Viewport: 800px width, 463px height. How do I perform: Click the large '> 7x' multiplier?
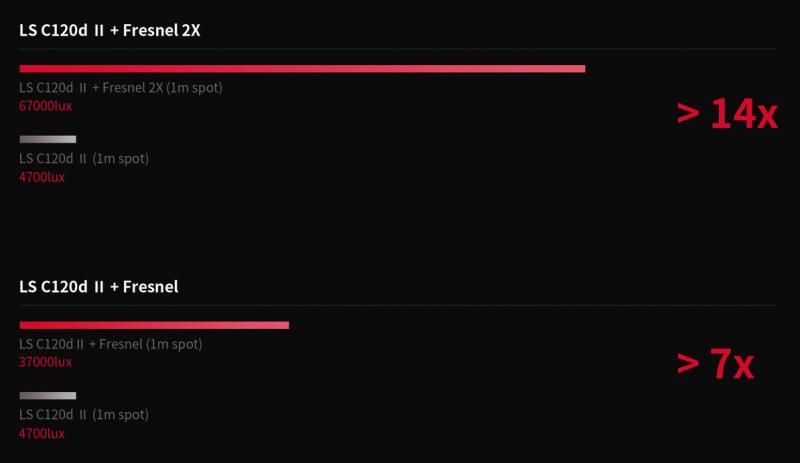point(715,365)
